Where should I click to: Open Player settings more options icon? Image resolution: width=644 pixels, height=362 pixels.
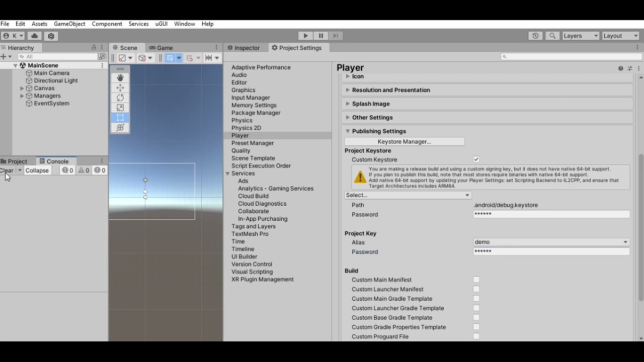click(x=638, y=68)
